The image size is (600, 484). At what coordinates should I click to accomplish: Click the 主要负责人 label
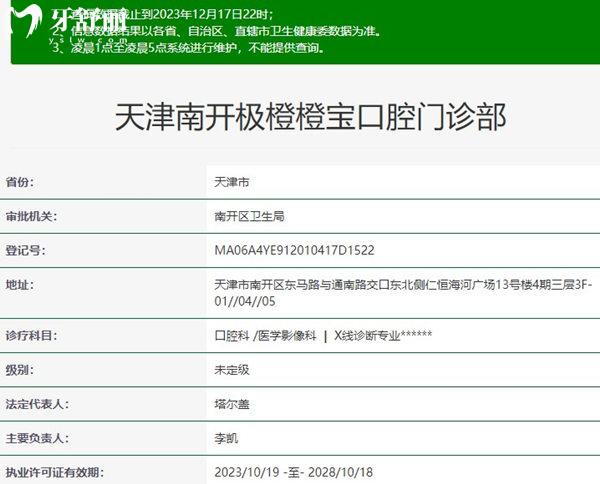coord(37,438)
